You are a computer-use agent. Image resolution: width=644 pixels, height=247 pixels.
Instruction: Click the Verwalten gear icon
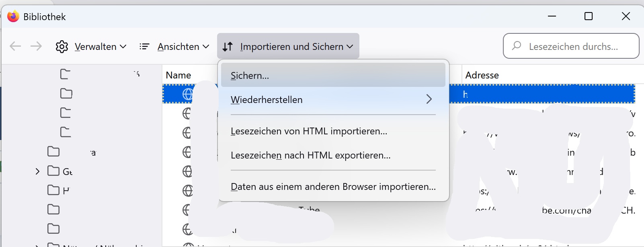pyautogui.click(x=62, y=47)
